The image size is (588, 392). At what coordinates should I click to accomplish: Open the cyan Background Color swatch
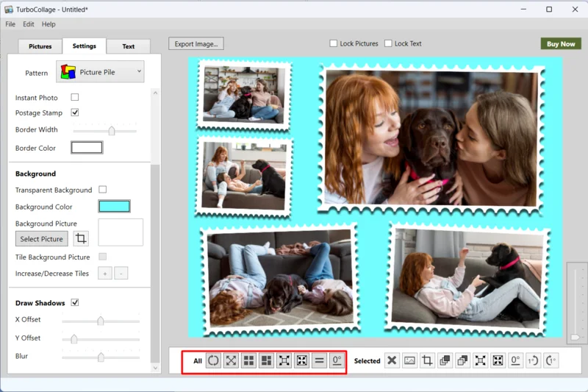pos(114,207)
